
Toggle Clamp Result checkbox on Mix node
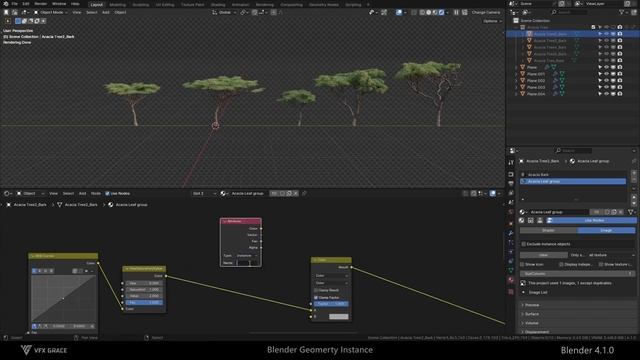click(x=316, y=290)
